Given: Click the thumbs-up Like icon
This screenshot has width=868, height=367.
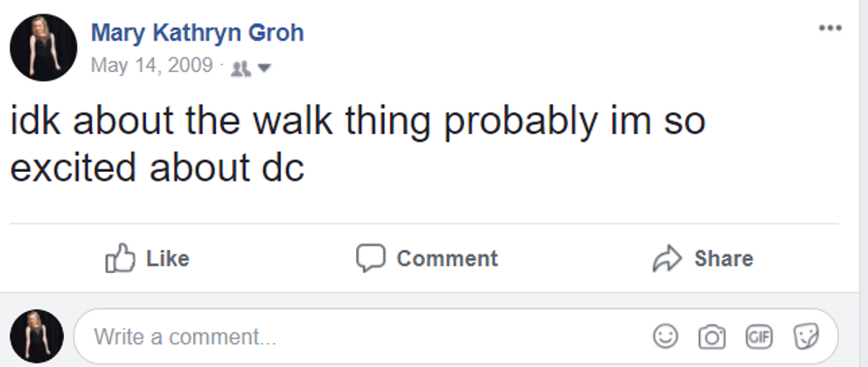Looking at the screenshot, I should pos(120,259).
